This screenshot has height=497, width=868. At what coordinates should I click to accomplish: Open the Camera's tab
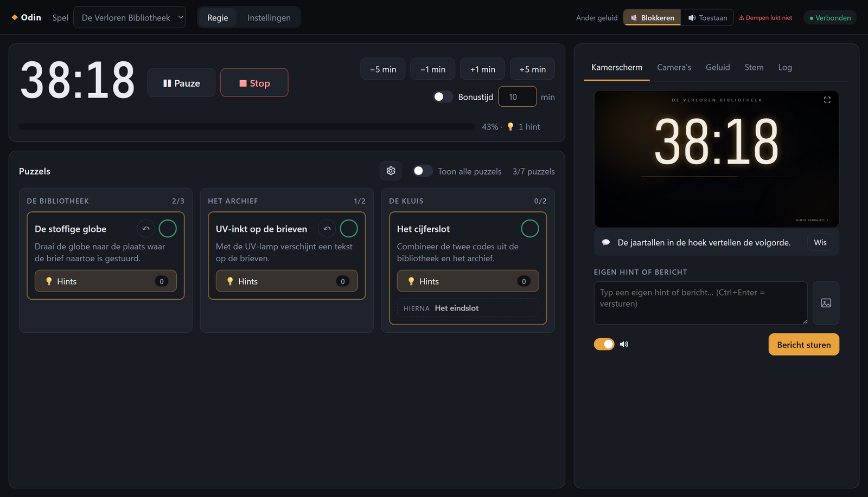click(x=674, y=67)
